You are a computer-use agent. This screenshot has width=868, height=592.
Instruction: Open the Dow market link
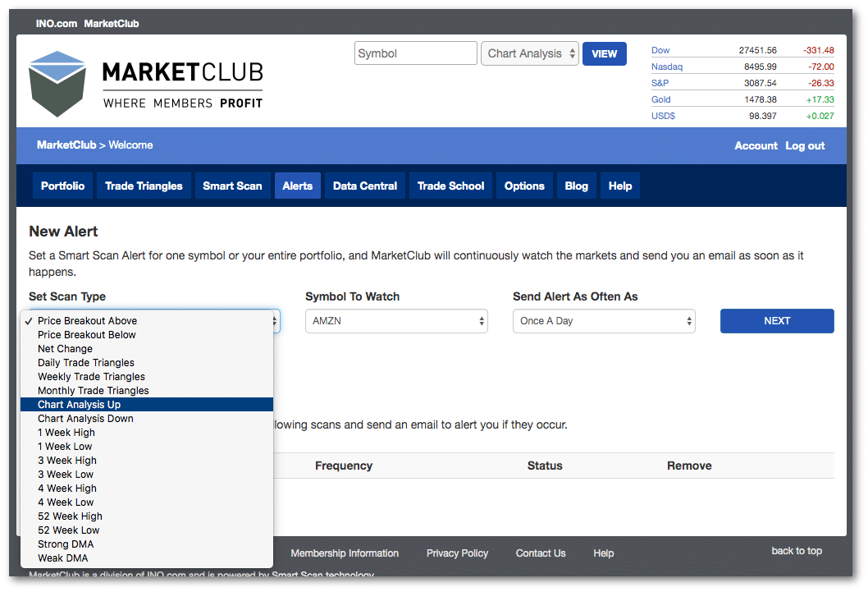[x=660, y=50]
